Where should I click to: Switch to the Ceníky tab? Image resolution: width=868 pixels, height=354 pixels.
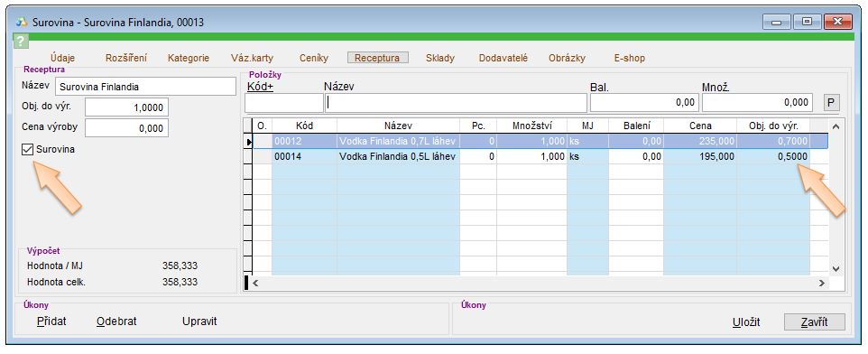point(314,58)
